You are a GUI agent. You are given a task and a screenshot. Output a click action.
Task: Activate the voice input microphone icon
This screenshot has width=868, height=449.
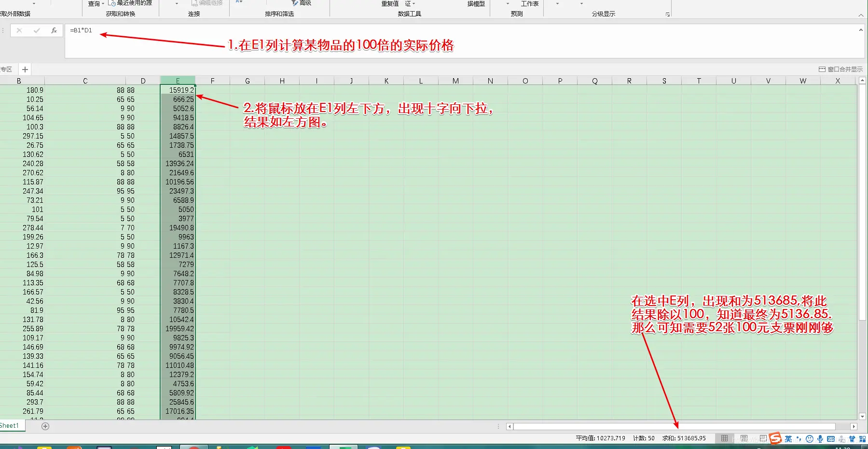(820, 438)
